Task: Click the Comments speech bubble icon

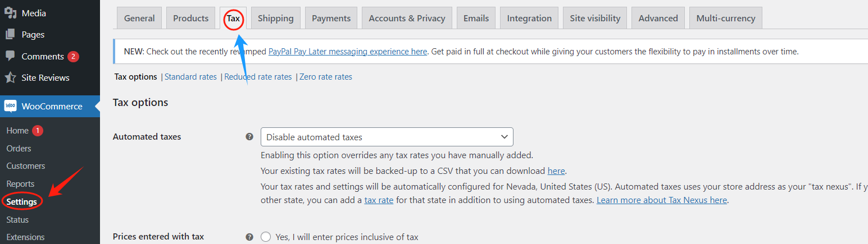Action: click(10, 56)
